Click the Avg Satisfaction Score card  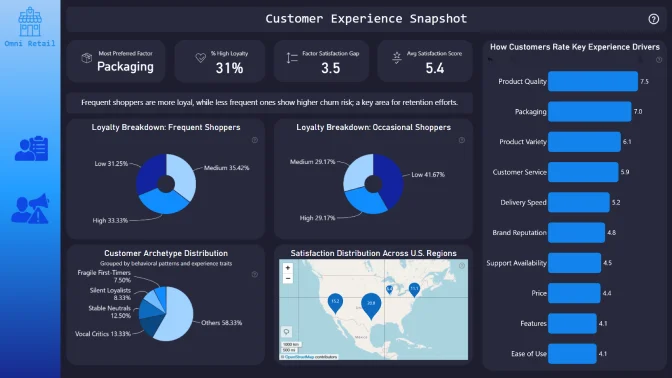point(425,61)
